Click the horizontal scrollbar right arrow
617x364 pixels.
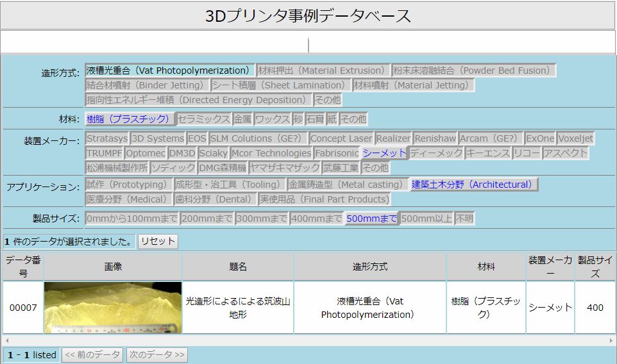click(611, 340)
